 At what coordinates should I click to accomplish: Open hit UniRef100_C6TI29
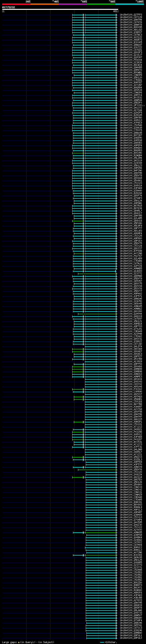[x=131, y=17]
